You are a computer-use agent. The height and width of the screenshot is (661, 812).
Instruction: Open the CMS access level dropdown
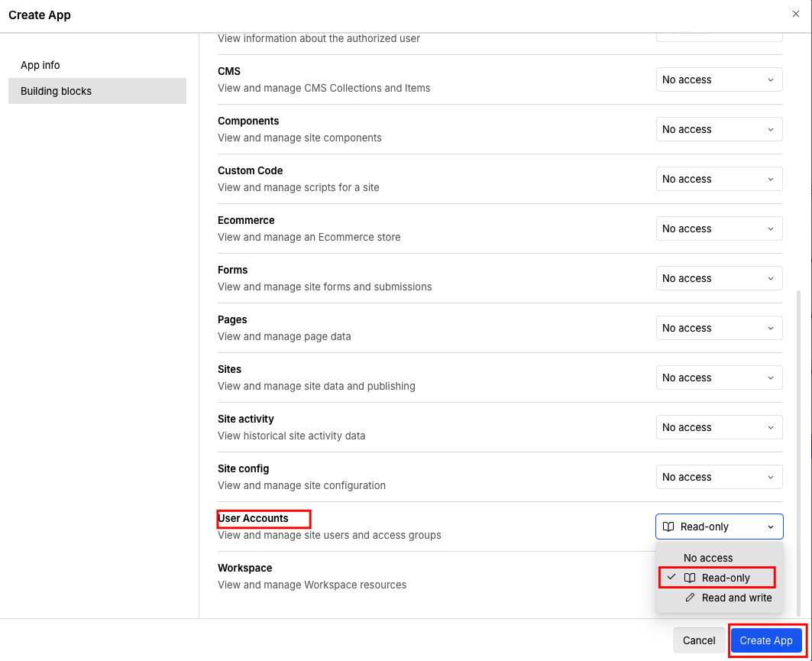tap(719, 79)
